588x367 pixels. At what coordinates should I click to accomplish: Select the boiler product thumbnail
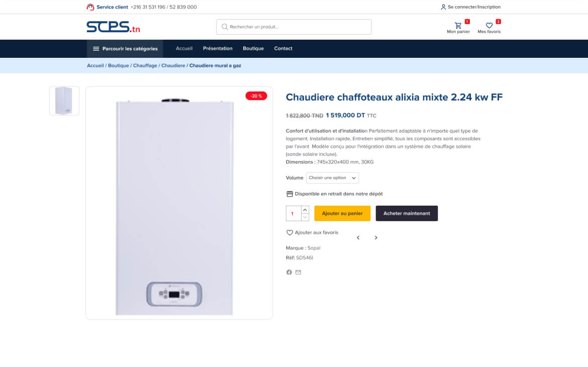click(64, 101)
